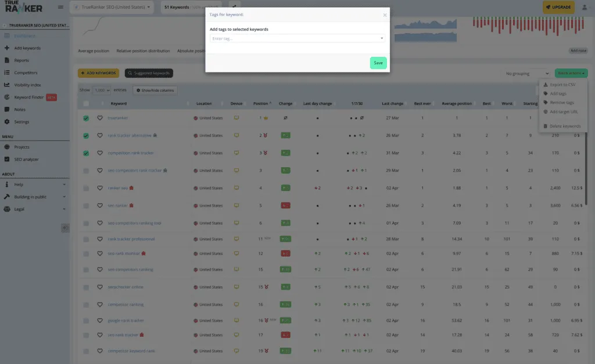This screenshot has width=595, height=364.
Task: Check seo competitors rank tracker checkbox
Action: 86,171
